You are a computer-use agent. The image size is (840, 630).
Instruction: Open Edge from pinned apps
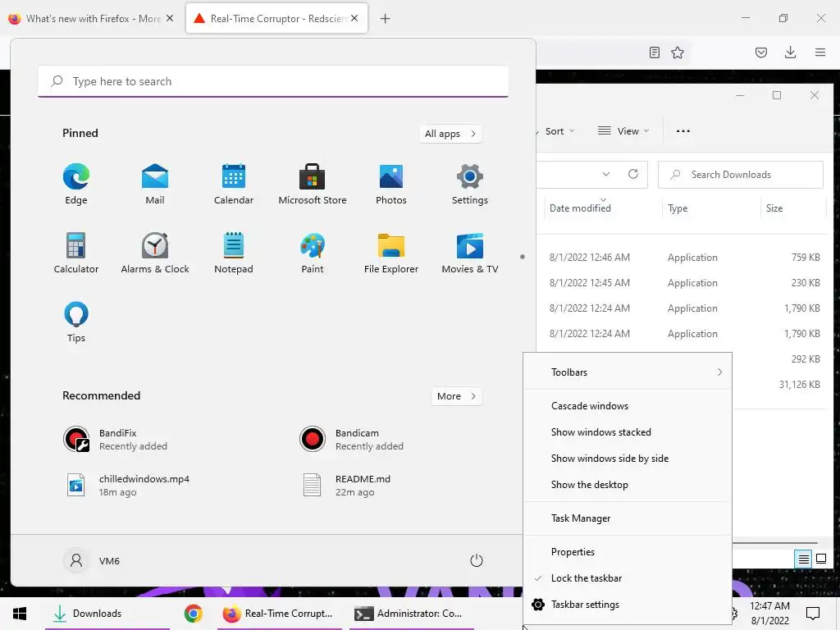point(76,184)
